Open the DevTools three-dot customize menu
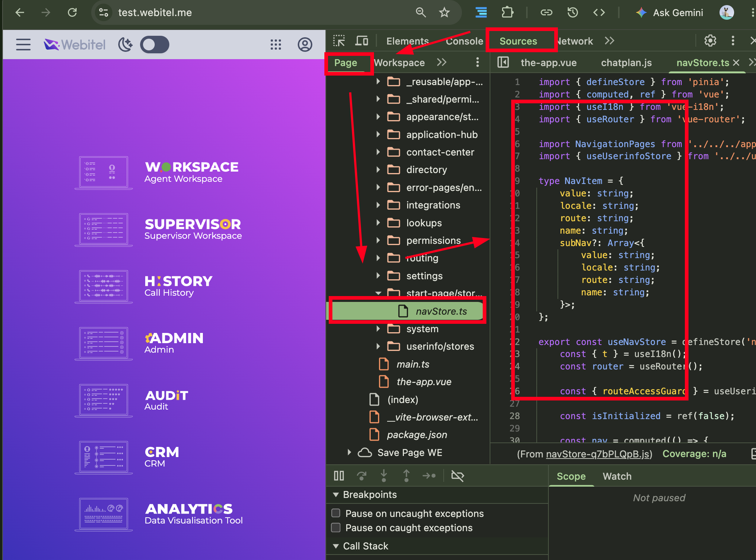 point(733,41)
